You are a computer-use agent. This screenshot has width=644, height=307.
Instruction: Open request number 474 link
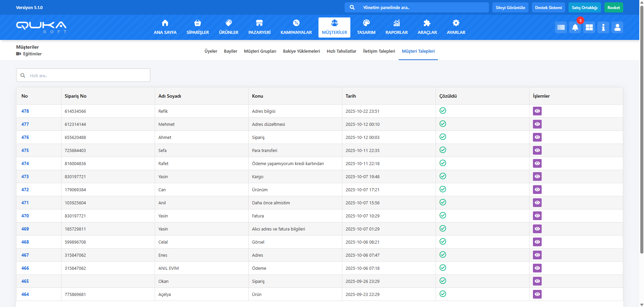coord(25,163)
